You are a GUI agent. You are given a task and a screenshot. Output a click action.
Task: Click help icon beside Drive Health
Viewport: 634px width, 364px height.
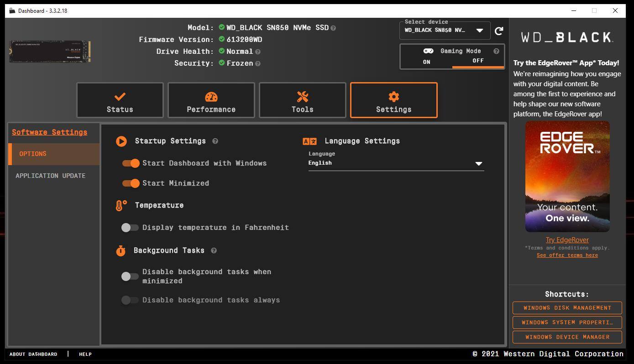(x=258, y=52)
